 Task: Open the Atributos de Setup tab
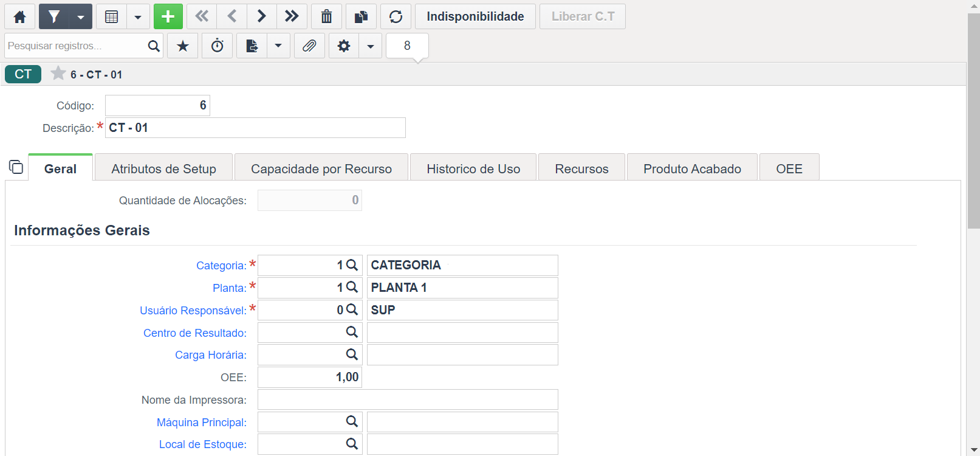click(164, 168)
